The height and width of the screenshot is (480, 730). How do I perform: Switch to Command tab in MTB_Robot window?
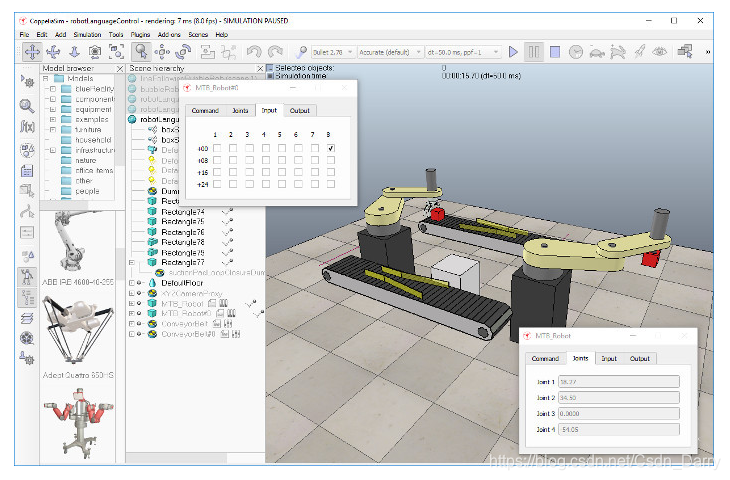545,358
